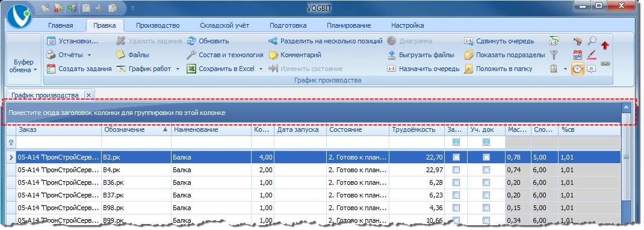
Task: Close the График производства document tab
Action: (88, 95)
